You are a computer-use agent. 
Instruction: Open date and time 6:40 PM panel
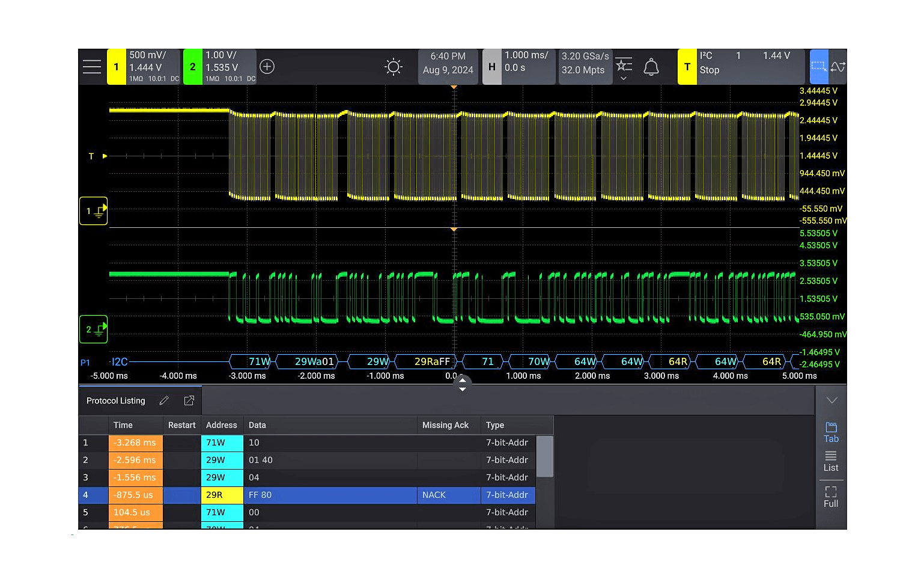[448, 67]
